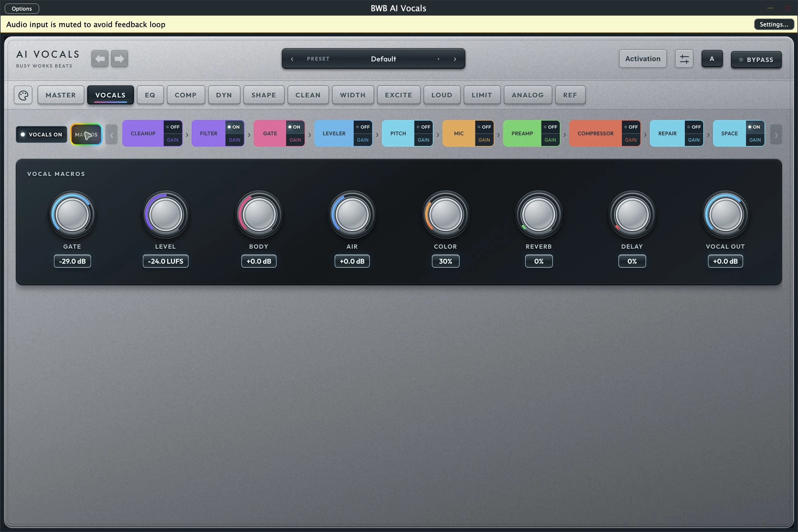Toggle the BYPASS button
Viewport: 798px width, 532px height.
tap(756, 60)
